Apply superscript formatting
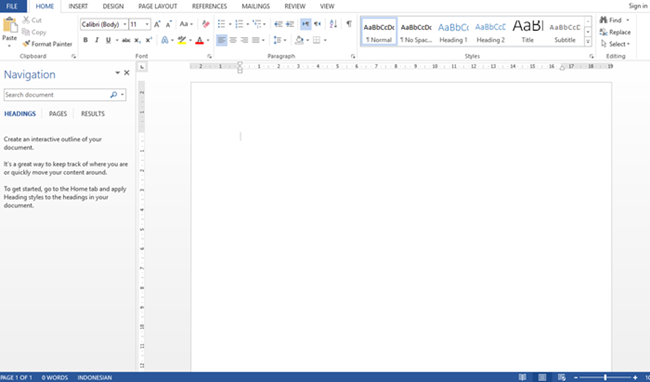650x382 pixels. pyautogui.click(x=149, y=40)
